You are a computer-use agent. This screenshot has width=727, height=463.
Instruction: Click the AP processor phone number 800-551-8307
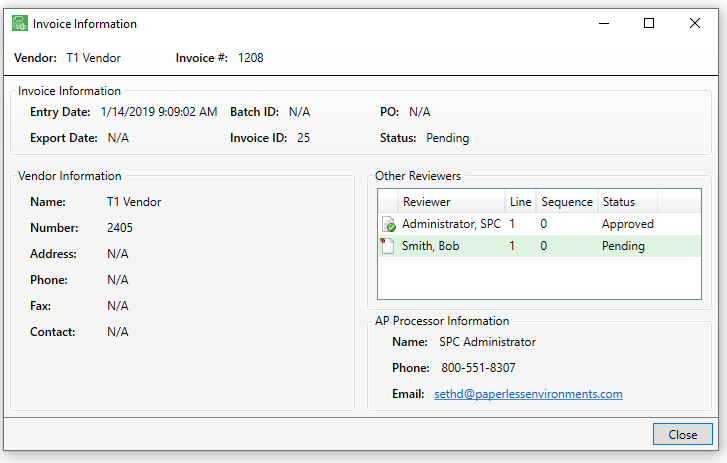point(478,368)
